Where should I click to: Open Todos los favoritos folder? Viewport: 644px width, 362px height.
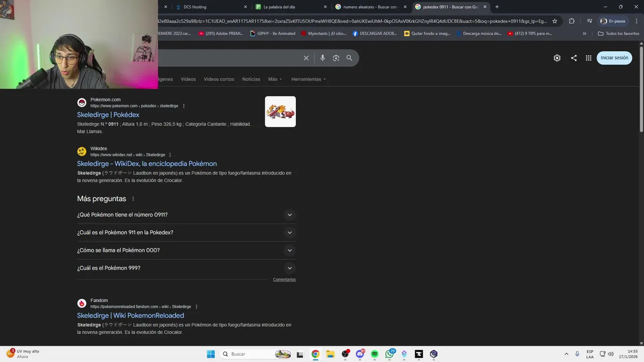pyautogui.click(x=618, y=34)
